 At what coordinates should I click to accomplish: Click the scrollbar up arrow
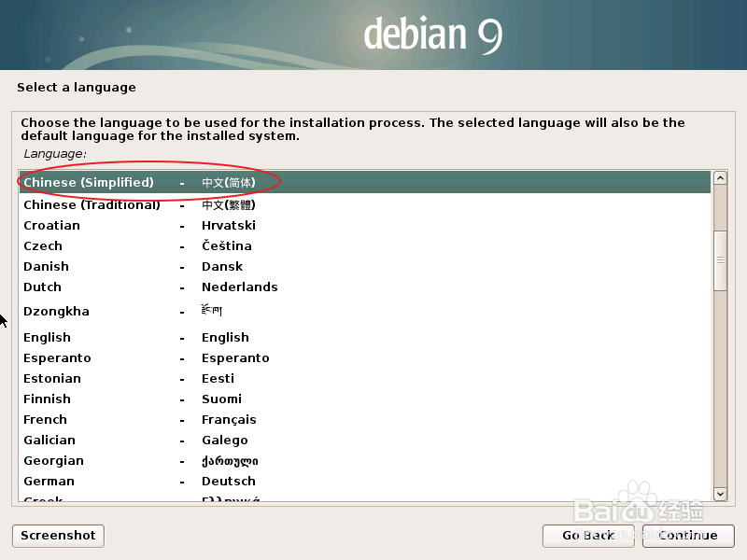tap(720, 178)
